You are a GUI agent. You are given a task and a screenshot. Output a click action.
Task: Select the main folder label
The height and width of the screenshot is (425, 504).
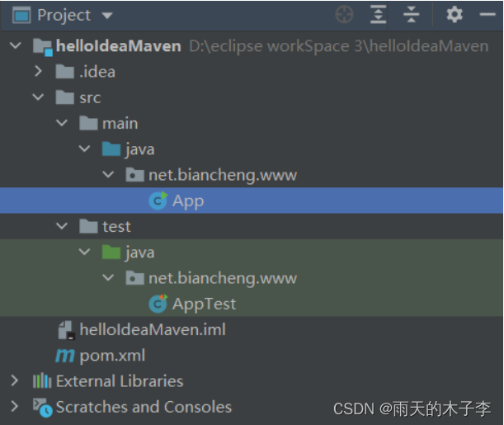click(120, 124)
